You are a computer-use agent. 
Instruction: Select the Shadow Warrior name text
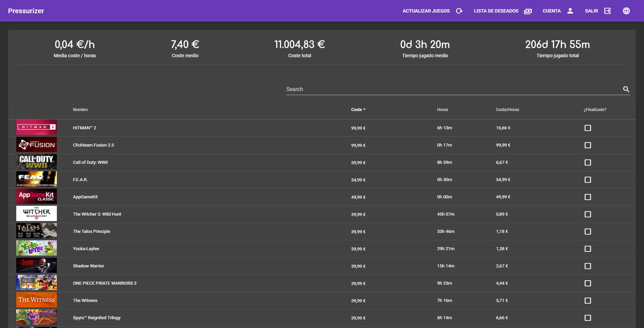(89, 266)
